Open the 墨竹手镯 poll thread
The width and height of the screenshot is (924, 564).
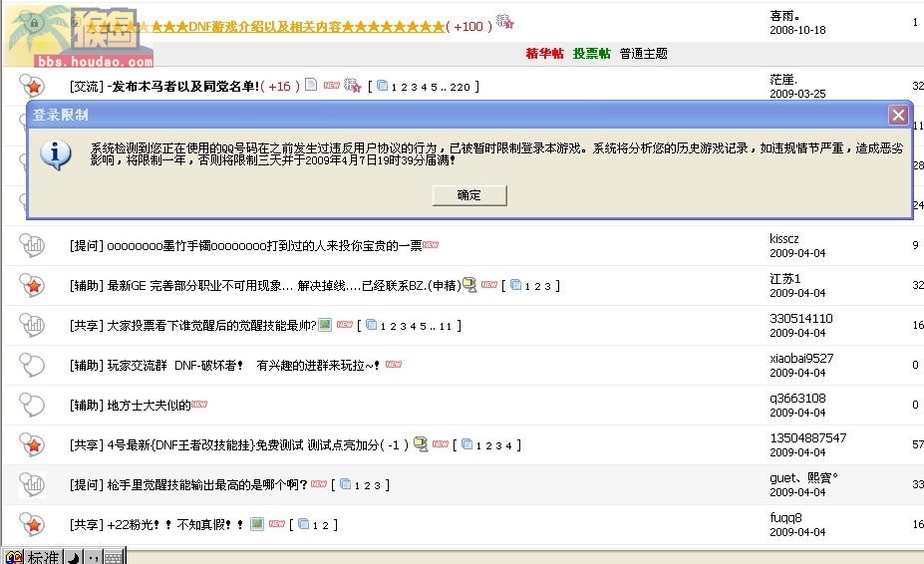pos(264,245)
